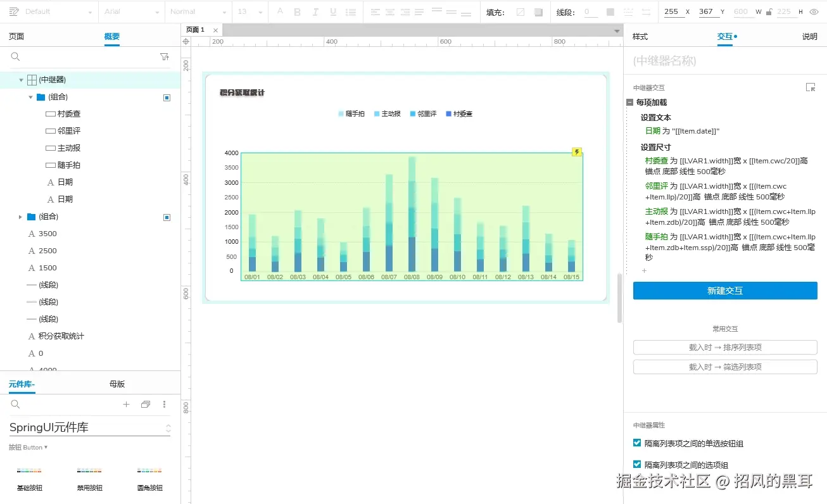Switch to the 页面 tab
The height and width of the screenshot is (504, 827).
point(16,37)
